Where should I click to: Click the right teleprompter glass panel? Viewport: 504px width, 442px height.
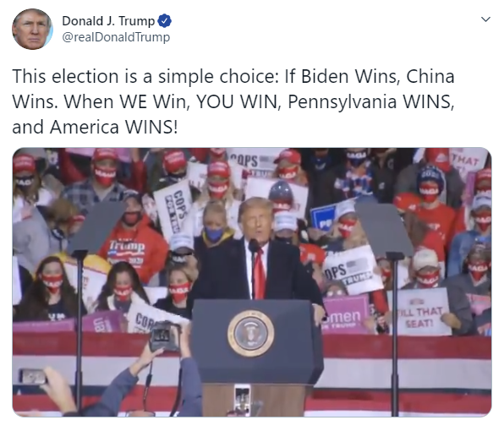385,228
